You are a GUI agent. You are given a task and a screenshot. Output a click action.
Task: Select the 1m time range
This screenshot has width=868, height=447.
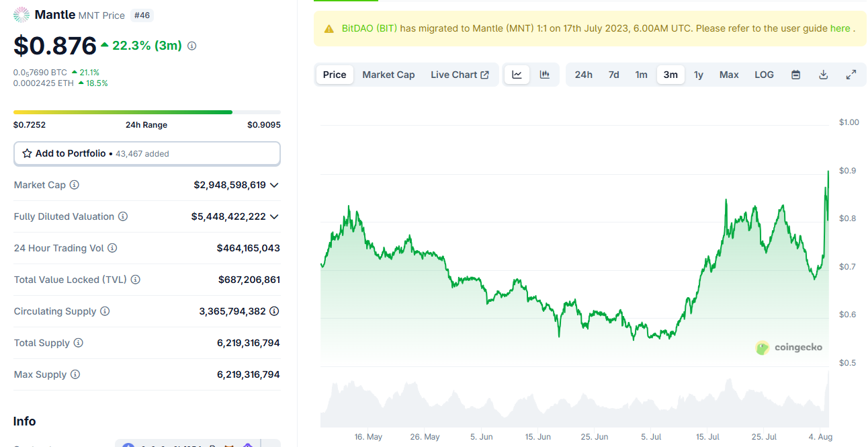click(x=642, y=75)
